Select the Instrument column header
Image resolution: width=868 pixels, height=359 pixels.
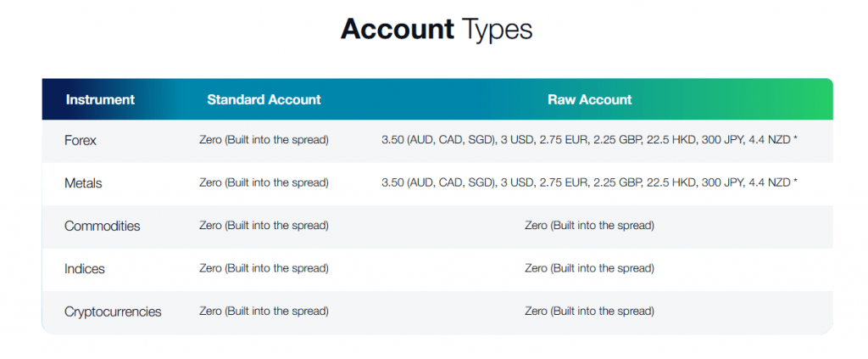click(x=100, y=99)
